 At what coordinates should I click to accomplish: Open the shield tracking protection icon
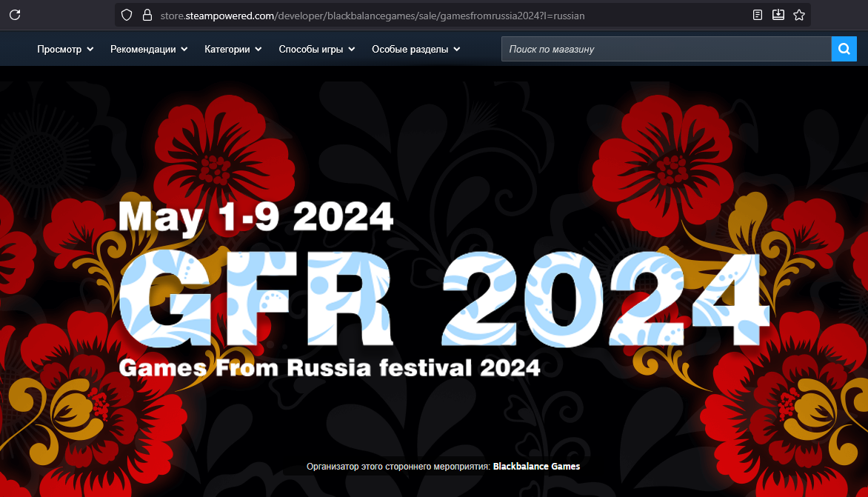[x=127, y=15]
